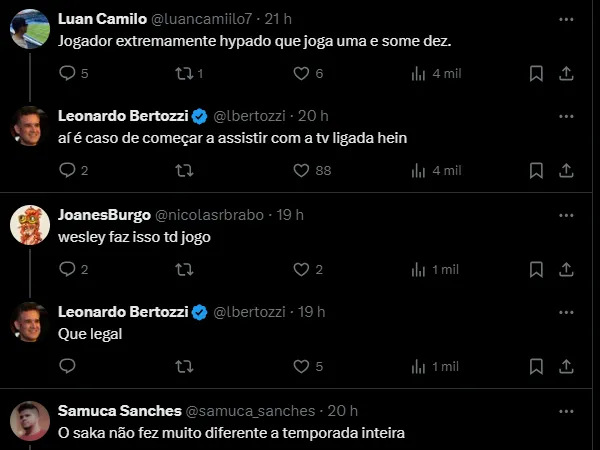
Task: Retweet Luan Camilo's hypado post
Action: [184, 73]
